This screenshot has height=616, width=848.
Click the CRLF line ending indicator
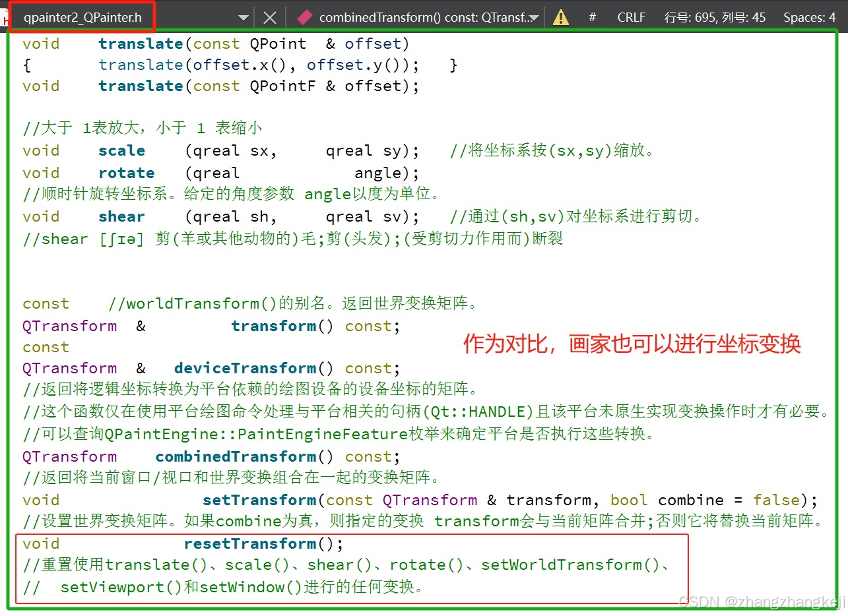click(632, 18)
